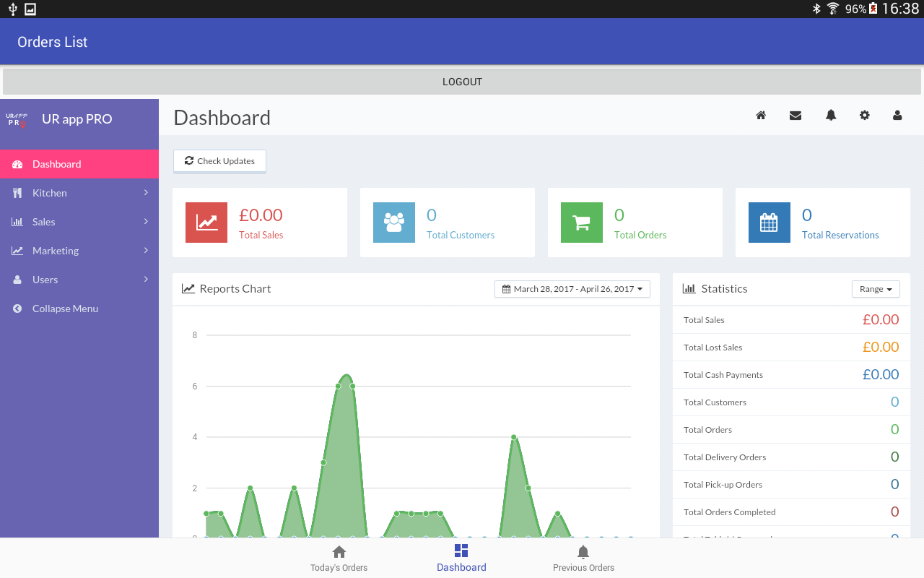The height and width of the screenshot is (578, 924).
Task: Click the blue calendar Total Reservations icon
Action: 770,223
